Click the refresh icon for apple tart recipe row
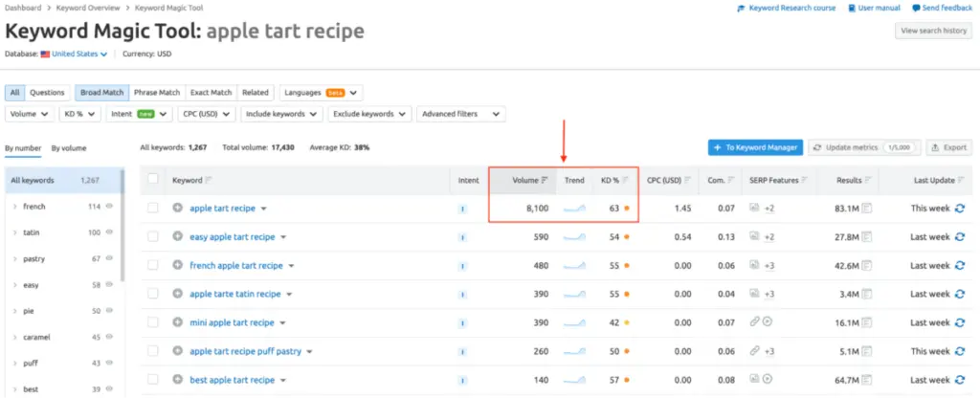The height and width of the screenshot is (398, 980). [x=960, y=208]
